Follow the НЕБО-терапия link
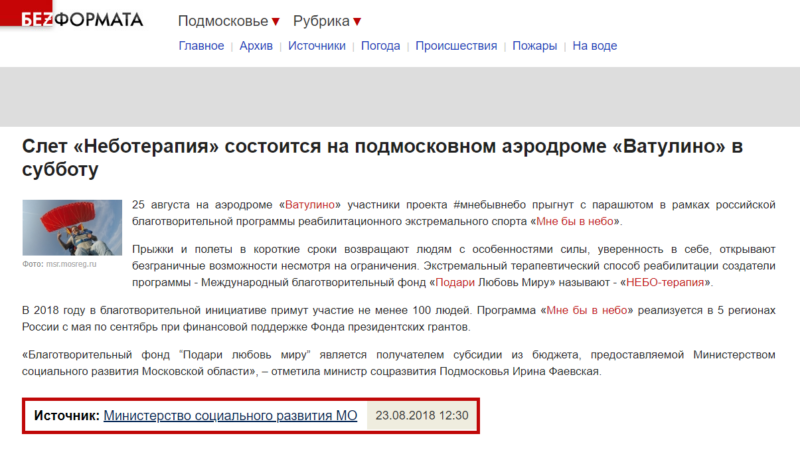The image size is (800, 450). (x=665, y=282)
